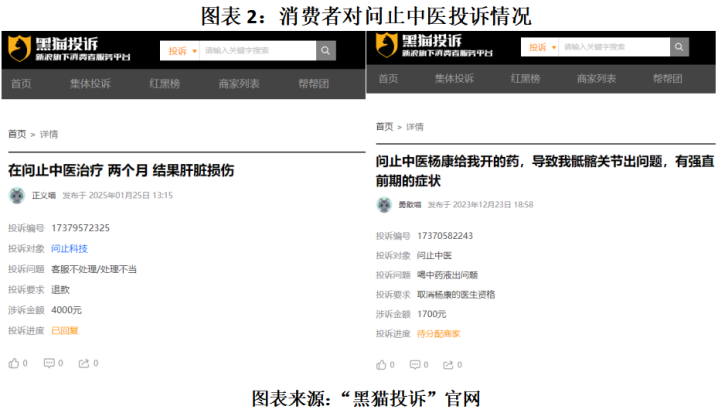Focus the left keyword search input
This screenshot has height=413, width=718.
(258, 50)
